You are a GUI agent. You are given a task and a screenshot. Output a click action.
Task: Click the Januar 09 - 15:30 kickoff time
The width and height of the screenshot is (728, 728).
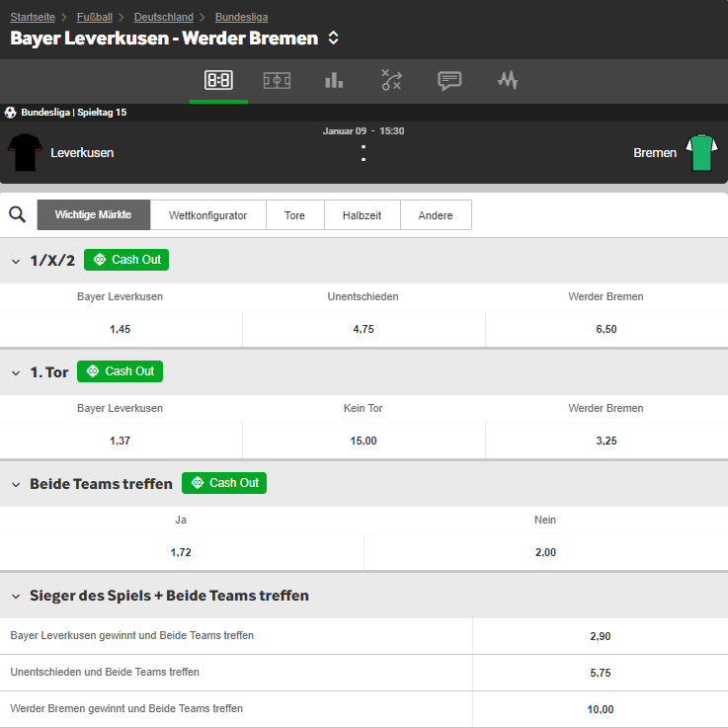(x=364, y=131)
